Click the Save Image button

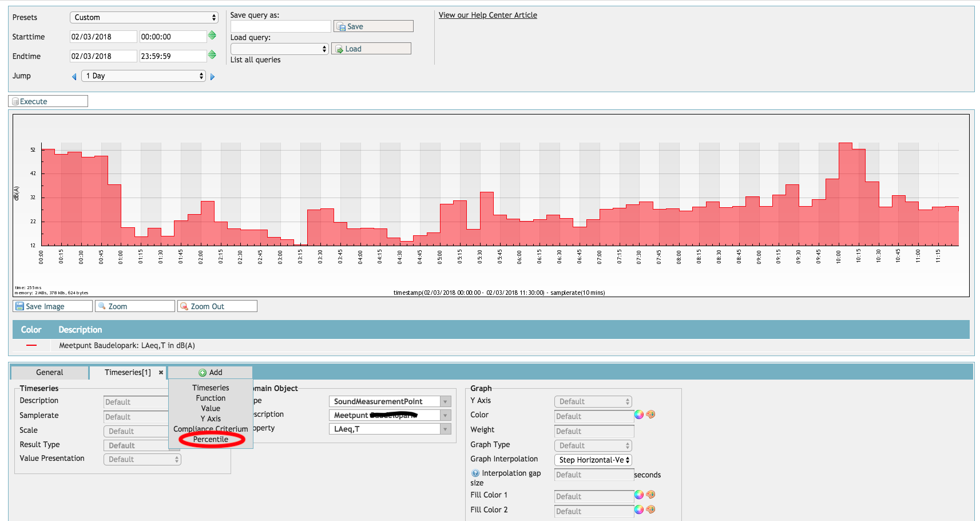tap(53, 306)
